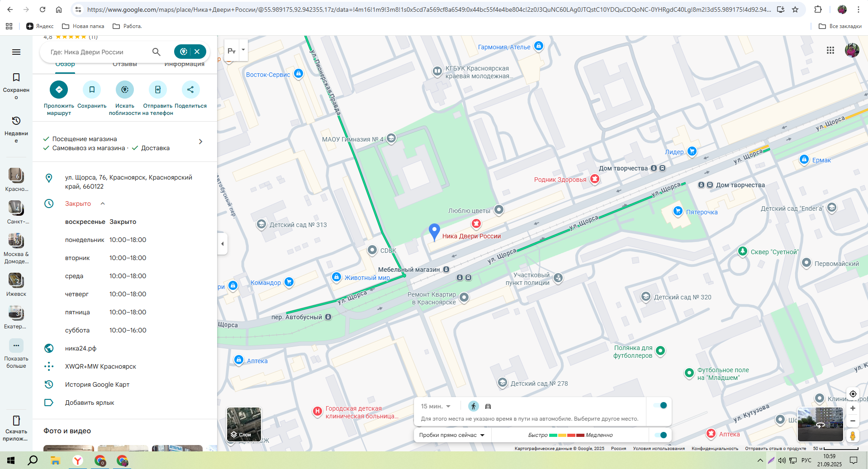
Task: Toggle the nearby-search chip in search box
Action: pos(183,52)
